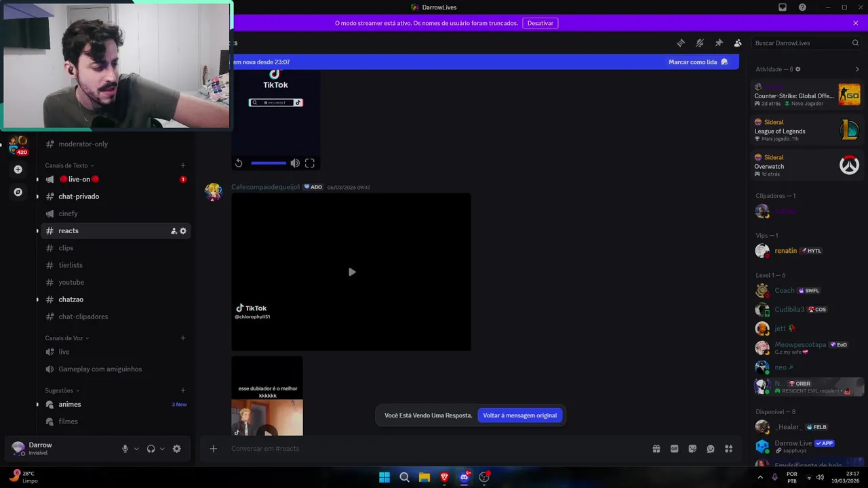Open user settings gear
Image resolution: width=868 pixels, height=488 pixels.
pyautogui.click(x=177, y=449)
